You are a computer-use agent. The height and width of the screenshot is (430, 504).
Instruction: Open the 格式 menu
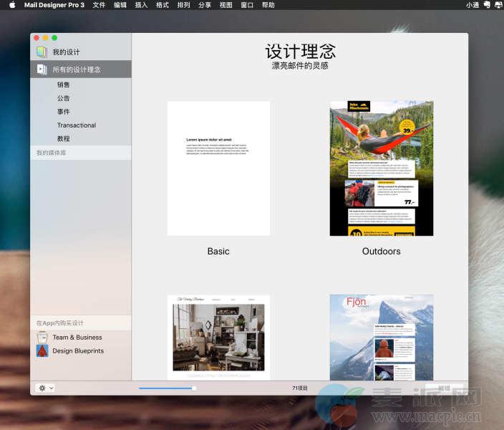pyautogui.click(x=163, y=5)
